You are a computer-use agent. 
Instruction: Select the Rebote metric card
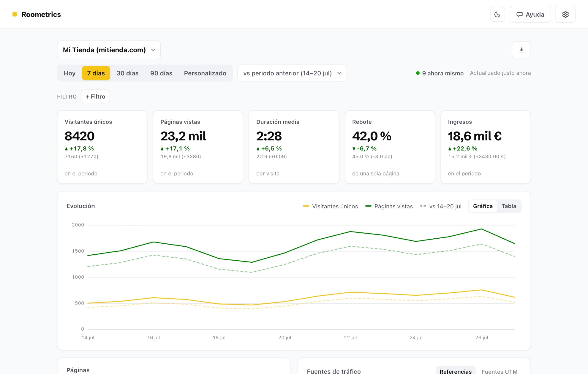coord(390,147)
